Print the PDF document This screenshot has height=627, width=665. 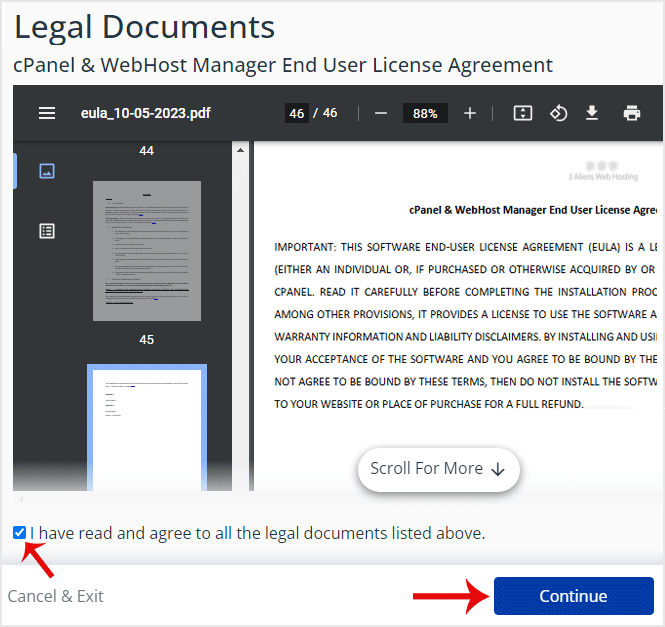631,113
